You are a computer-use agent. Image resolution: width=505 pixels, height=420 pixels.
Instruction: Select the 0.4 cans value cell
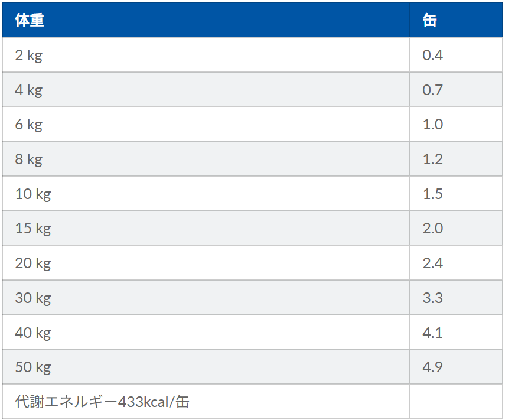tap(433, 56)
